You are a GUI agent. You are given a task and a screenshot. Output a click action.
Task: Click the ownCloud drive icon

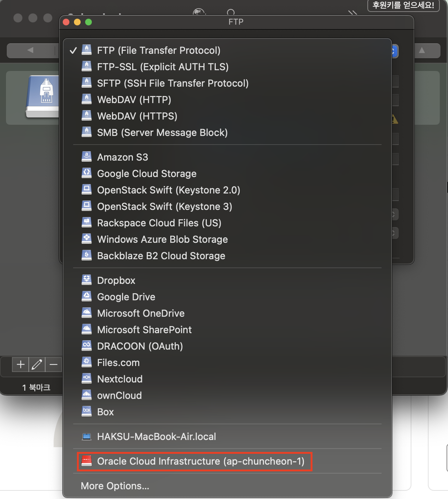click(x=87, y=395)
